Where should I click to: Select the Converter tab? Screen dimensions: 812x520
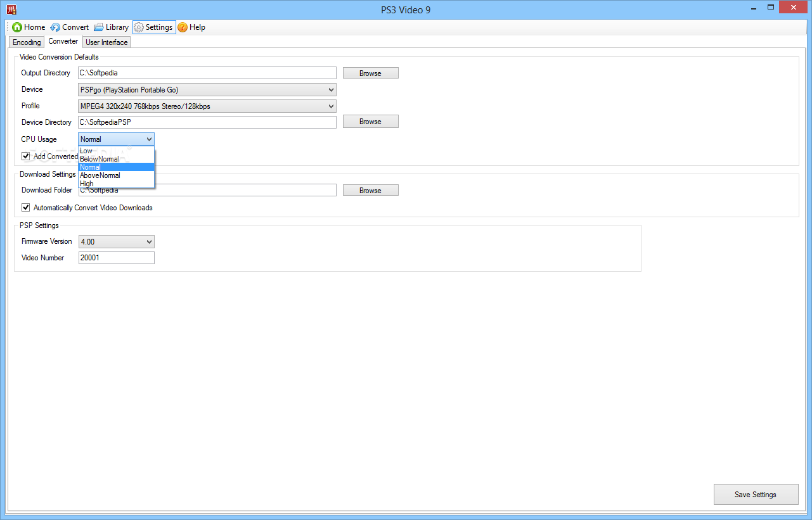63,41
